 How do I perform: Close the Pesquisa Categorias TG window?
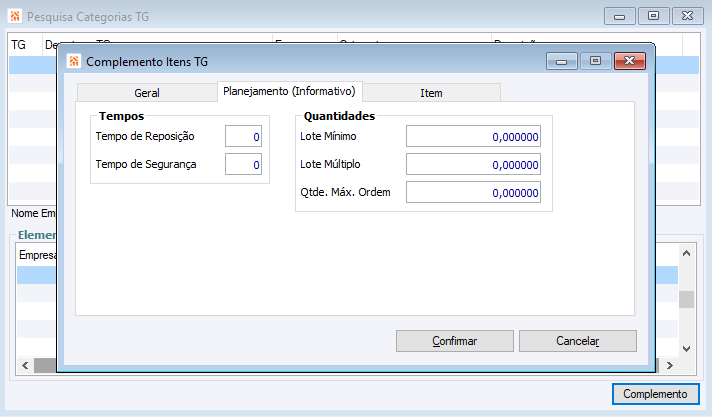pyautogui.click(x=687, y=16)
